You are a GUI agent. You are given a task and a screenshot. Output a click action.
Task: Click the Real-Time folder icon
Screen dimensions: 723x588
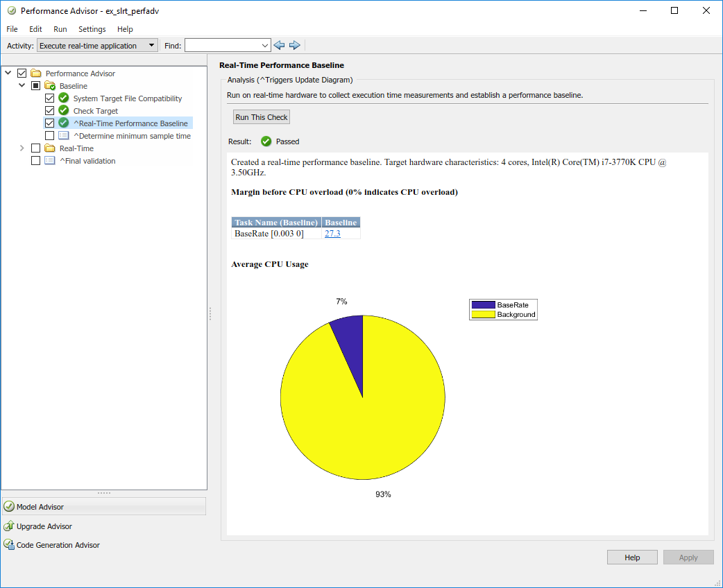pos(50,148)
